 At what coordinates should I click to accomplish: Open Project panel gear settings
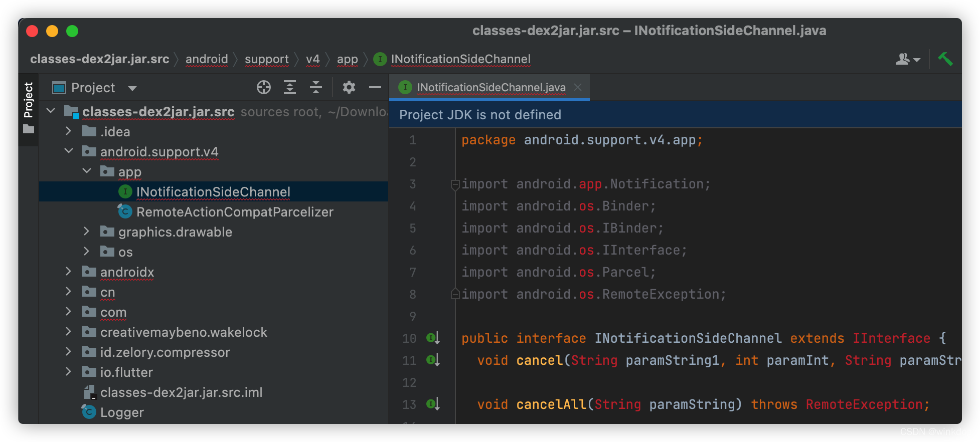[x=349, y=88]
